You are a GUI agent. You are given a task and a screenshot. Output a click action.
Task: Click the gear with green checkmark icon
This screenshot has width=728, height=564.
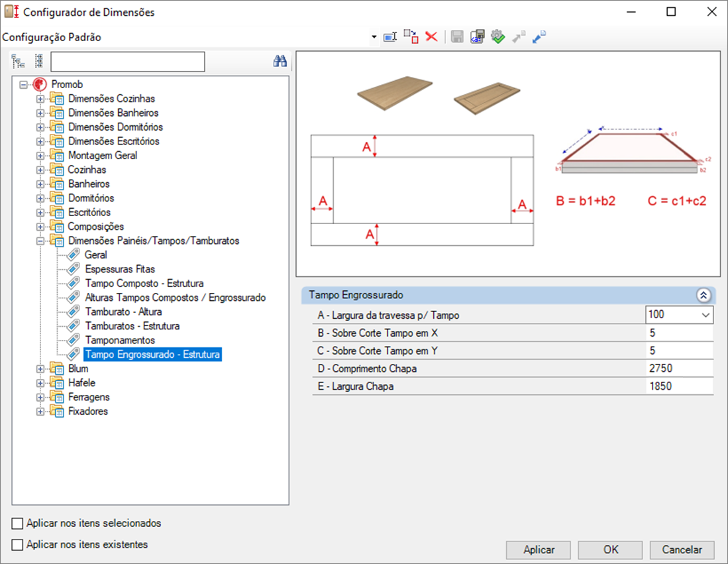pos(497,37)
